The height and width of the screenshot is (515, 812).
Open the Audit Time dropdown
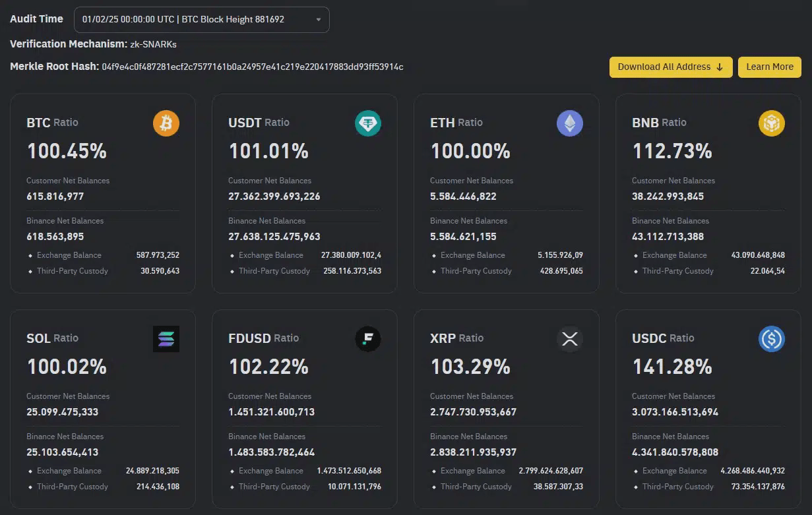coord(201,19)
